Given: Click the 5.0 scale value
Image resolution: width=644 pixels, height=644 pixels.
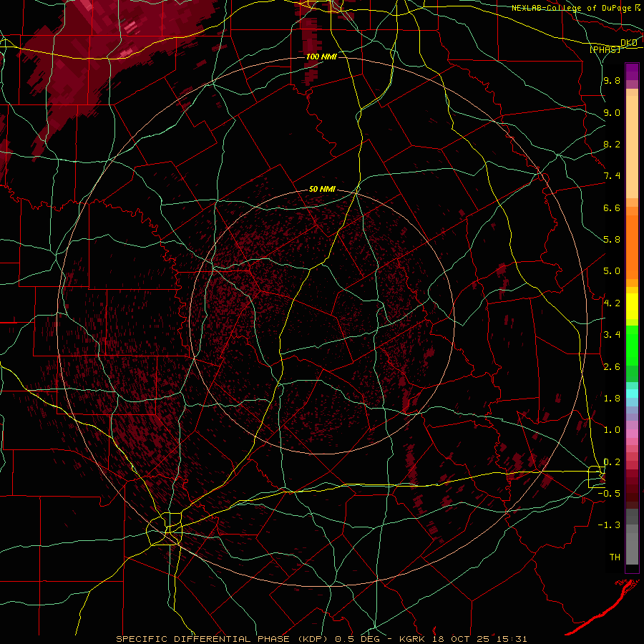Looking at the screenshot, I should 612,271.
